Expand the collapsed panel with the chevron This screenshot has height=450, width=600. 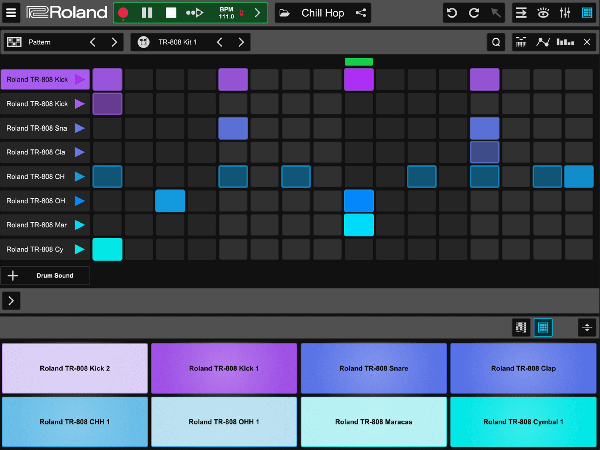point(11,301)
